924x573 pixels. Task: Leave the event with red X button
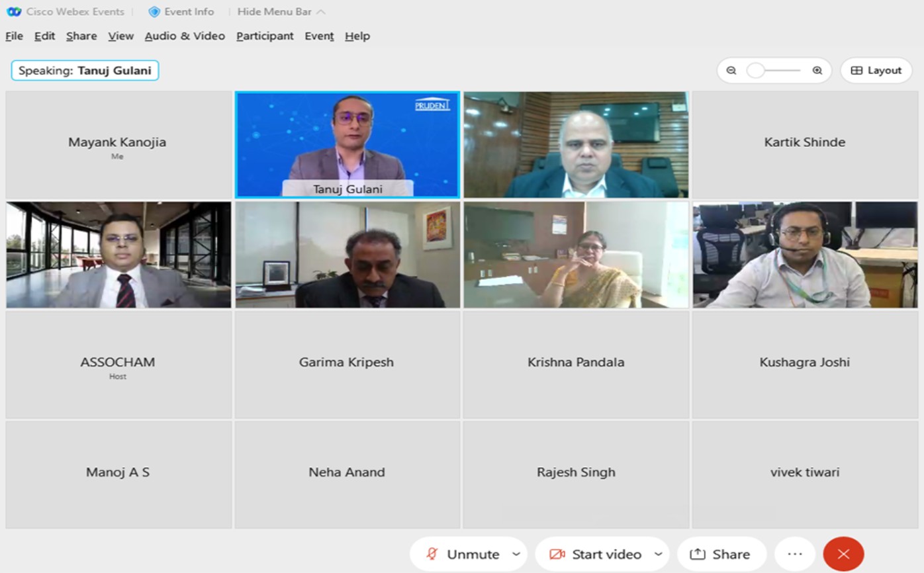tap(843, 554)
